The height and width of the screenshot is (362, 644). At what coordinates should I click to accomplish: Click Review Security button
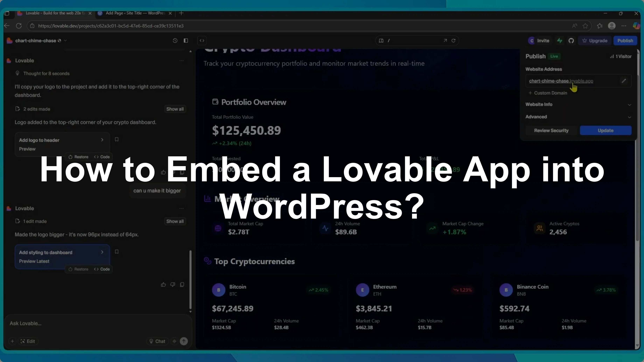point(551,130)
